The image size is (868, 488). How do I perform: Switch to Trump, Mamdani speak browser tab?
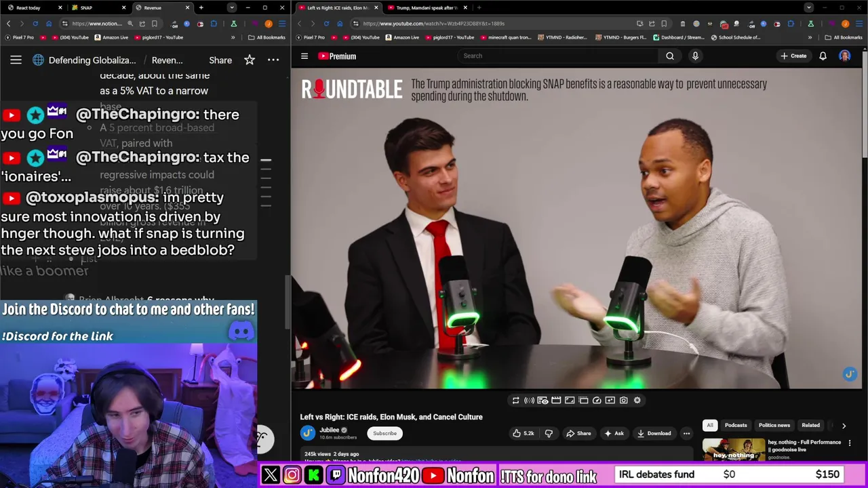click(426, 7)
